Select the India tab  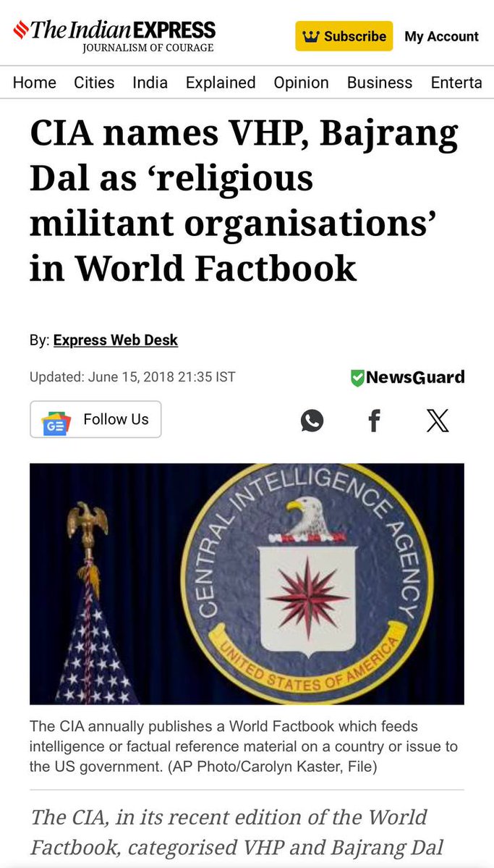click(x=150, y=83)
